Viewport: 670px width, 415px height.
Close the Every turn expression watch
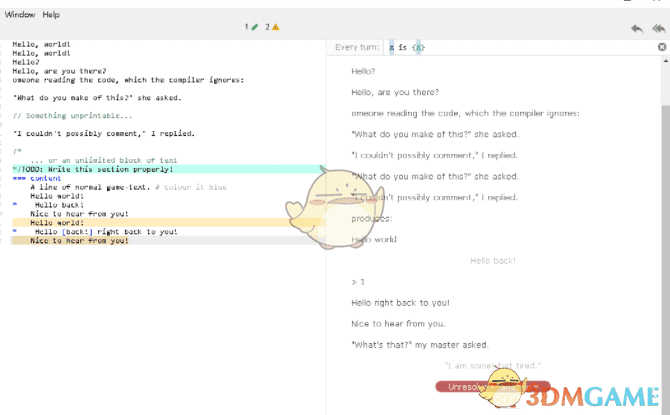[x=662, y=47]
